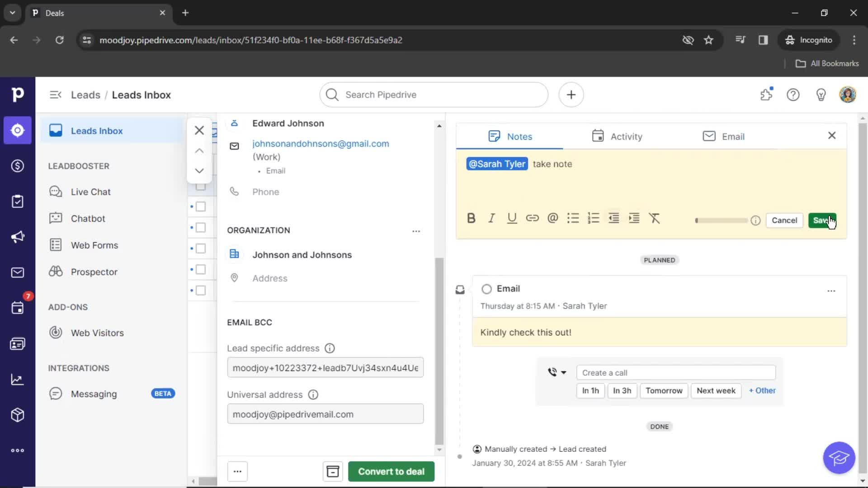
Task: Click the Pipedrive logo in sidebar
Action: pyautogui.click(x=18, y=94)
